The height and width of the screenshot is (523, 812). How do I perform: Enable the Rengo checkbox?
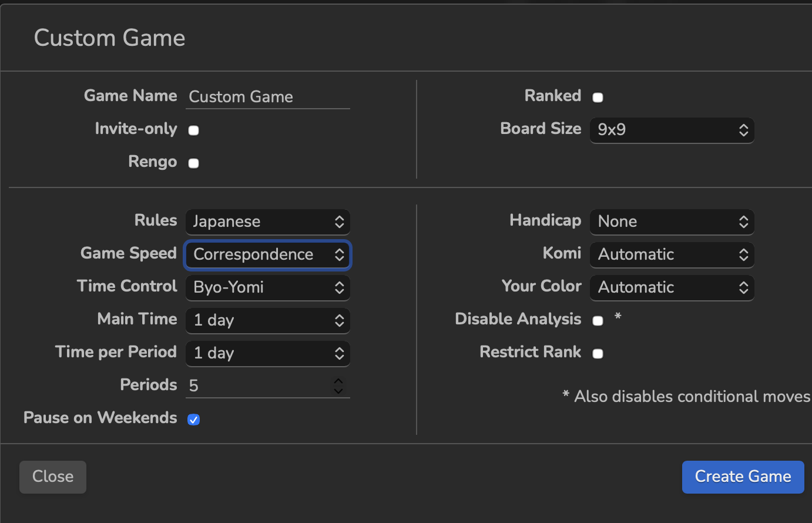[193, 163]
